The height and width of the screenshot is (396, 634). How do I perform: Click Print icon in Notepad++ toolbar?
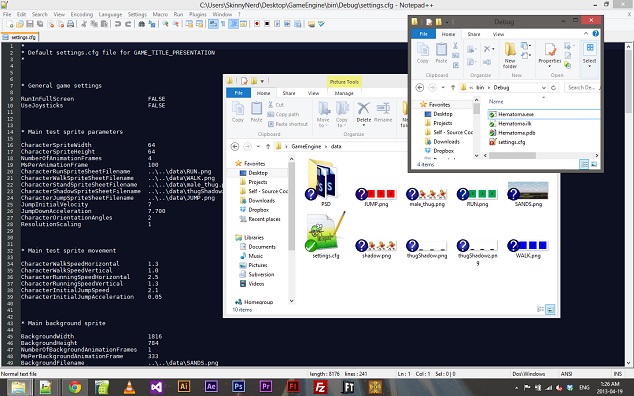[70, 24]
